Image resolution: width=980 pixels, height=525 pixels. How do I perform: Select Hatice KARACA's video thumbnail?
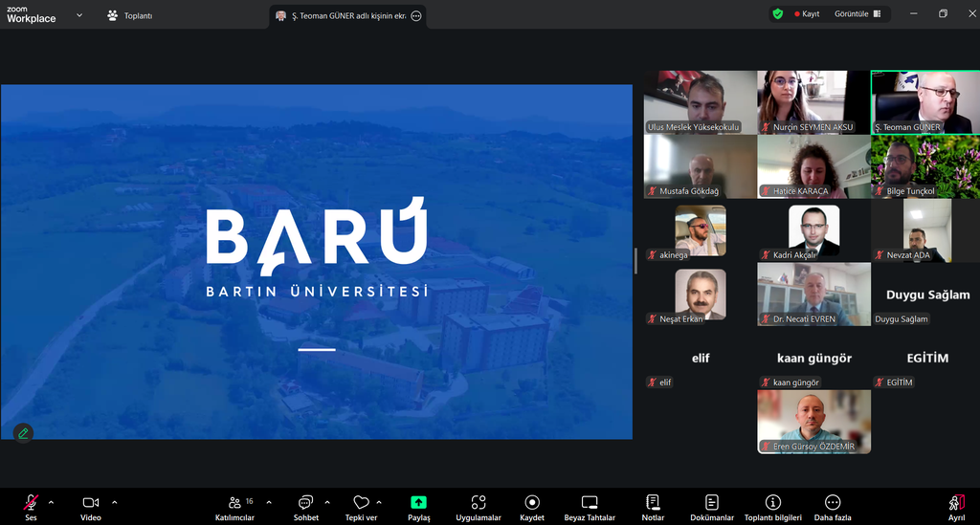(x=813, y=166)
